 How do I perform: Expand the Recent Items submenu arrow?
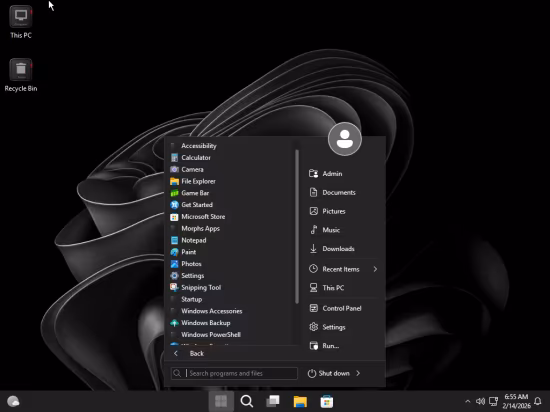pos(375,269)
